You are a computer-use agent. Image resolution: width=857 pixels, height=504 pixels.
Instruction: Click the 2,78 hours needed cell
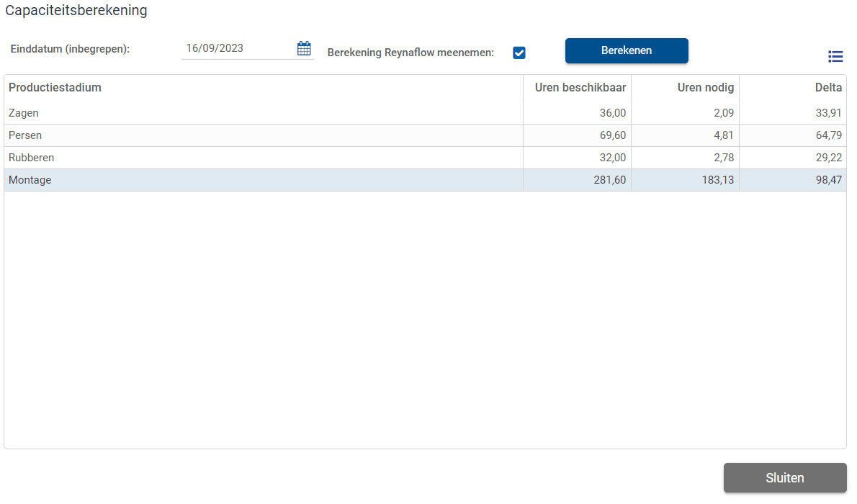686,158
